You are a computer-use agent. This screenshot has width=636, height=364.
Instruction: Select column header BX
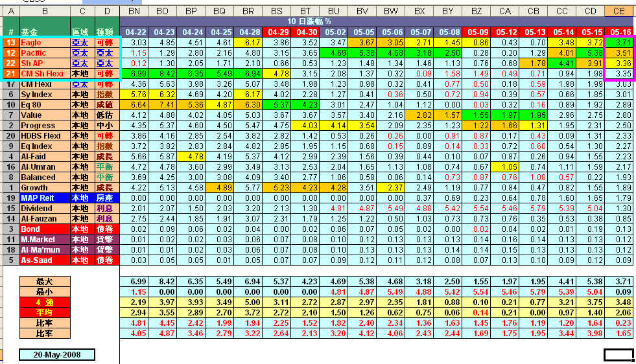click(419, 12)
